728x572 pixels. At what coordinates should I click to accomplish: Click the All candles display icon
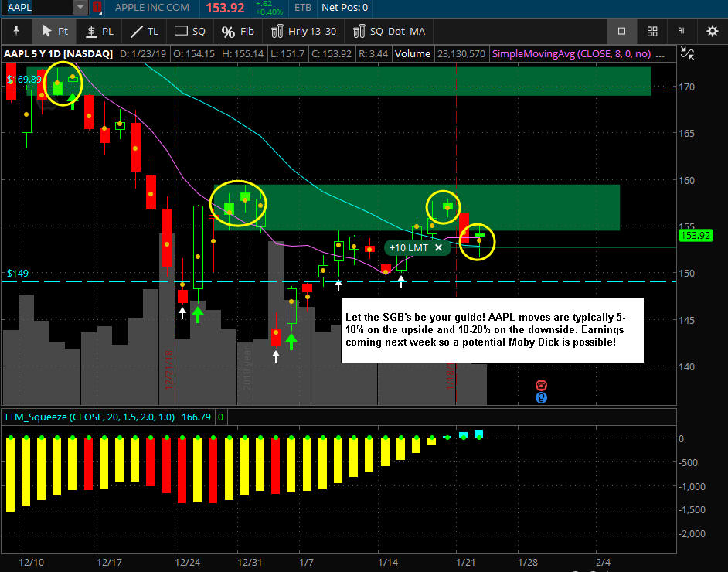tap(682, 31)
